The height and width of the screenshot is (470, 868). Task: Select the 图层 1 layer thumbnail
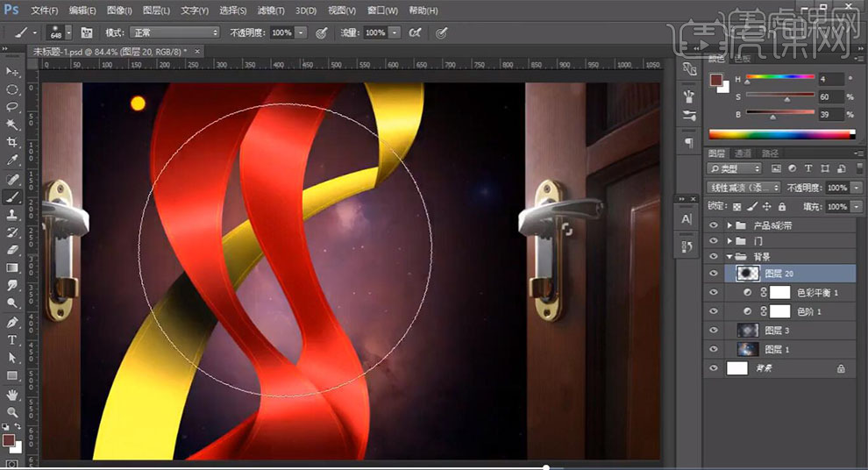coord(748,349)
